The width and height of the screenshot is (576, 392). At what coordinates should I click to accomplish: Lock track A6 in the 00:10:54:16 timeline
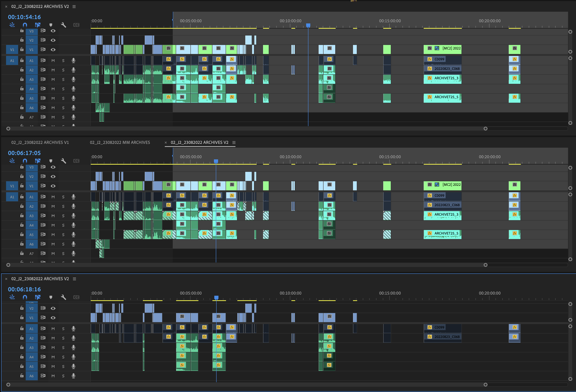(22, 108)
